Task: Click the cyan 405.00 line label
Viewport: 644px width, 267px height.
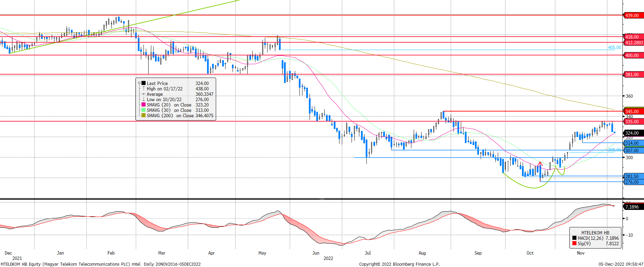Action: [614, 48]
